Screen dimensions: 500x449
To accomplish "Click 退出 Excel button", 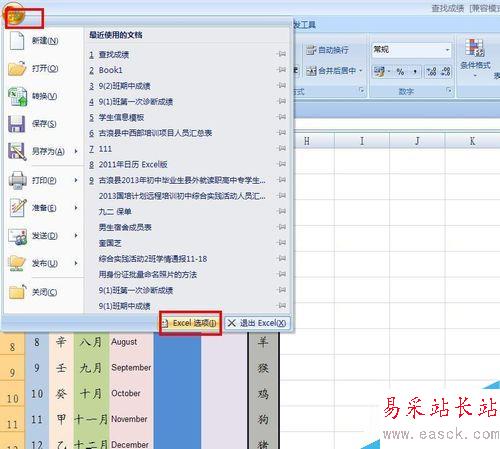I will tap(257, 323).
